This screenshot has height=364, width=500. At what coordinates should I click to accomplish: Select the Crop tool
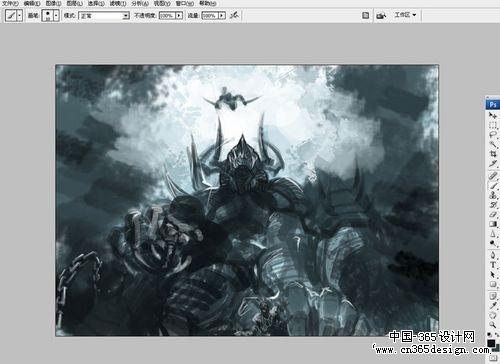[x=493, y=154]
